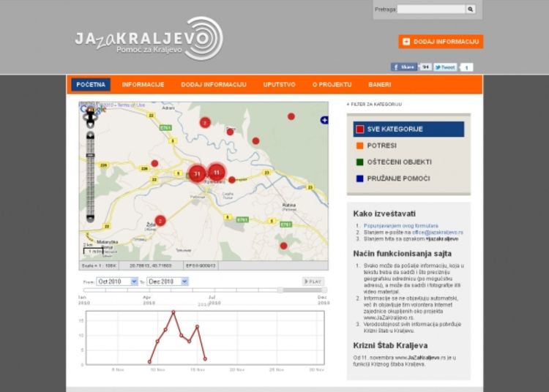Open the red cluster marker near Žiča
The width and height of the screenshot is (549, 392).
160,221
